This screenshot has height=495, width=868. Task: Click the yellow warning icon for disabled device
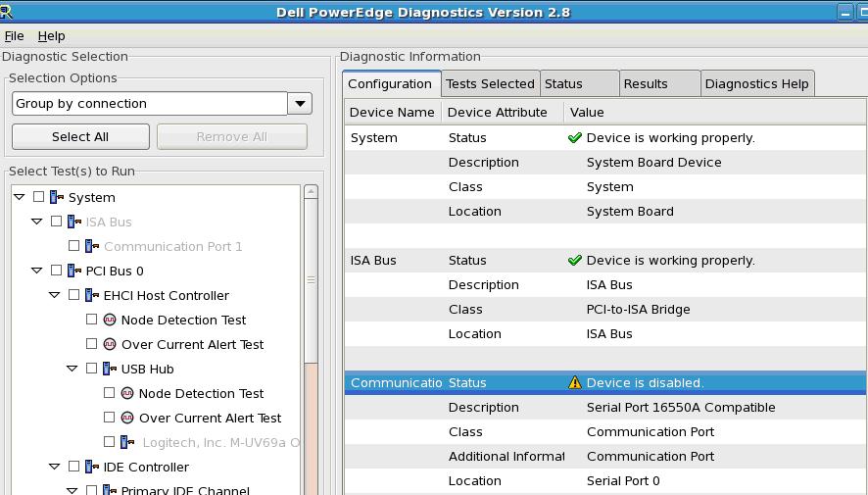[575, 382]
